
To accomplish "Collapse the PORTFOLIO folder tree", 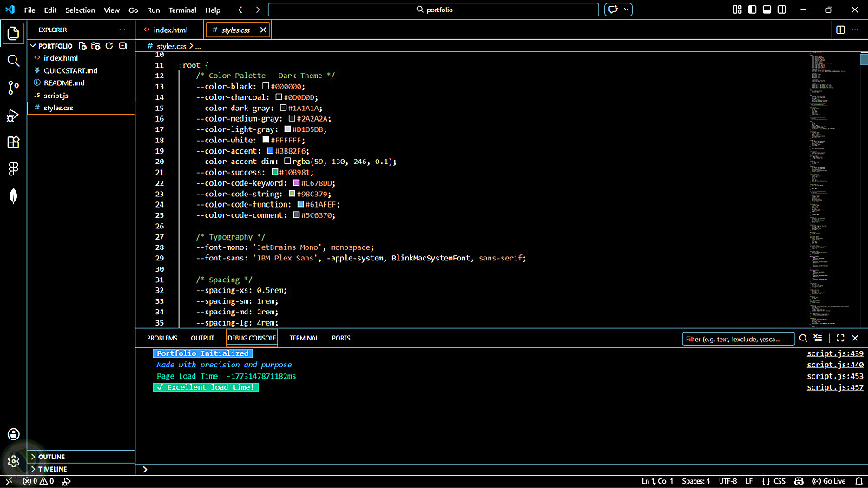I will [33, 46].
